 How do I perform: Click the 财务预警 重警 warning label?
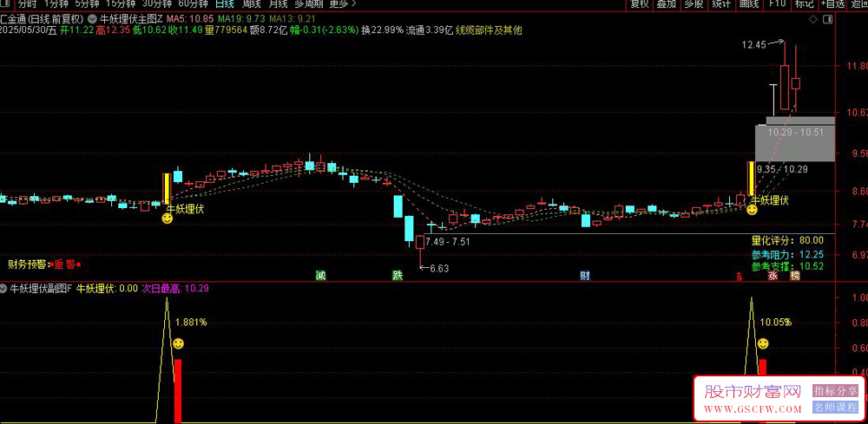[45, 264]
